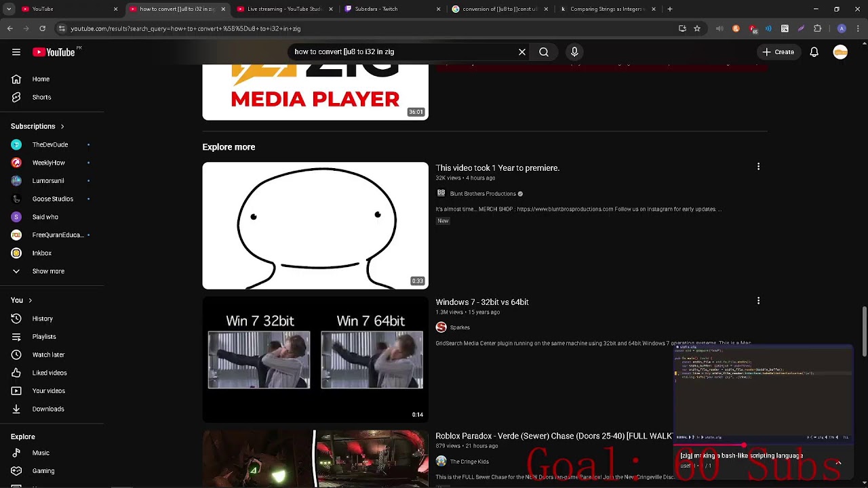Switch to the 'conversion of []u8' Google tab

500,9
